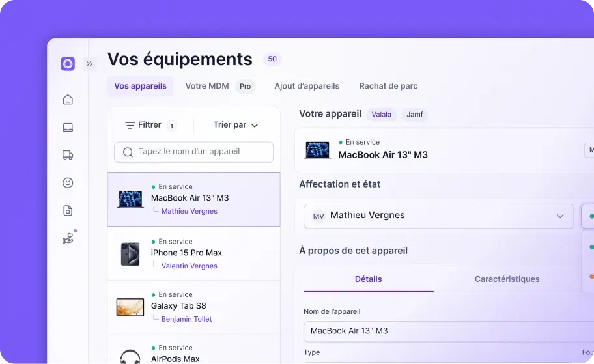Open the delivery truck icon in sidebar
Image resolution: width=594 pixels, height=364 pixels.
pyautogui.click(x=68, y=155)
